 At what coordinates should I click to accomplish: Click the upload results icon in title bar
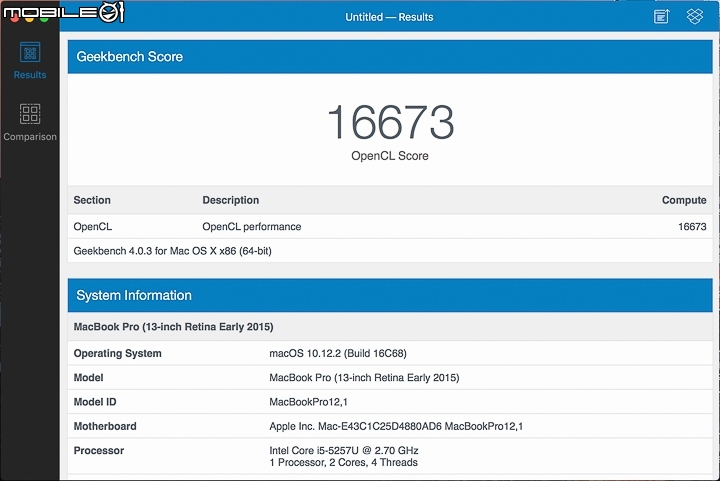click(661, 17)
